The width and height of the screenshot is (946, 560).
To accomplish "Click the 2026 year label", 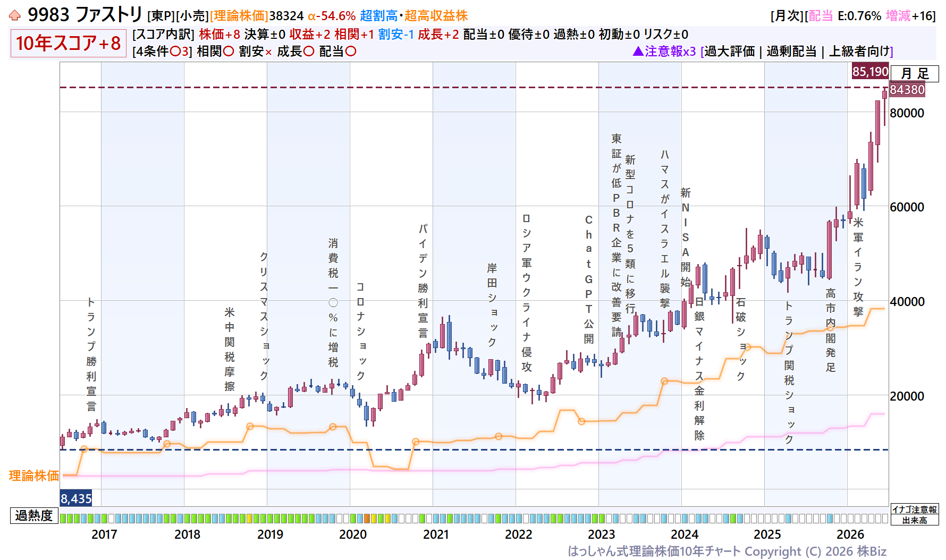I will click(x=850, y=534).
